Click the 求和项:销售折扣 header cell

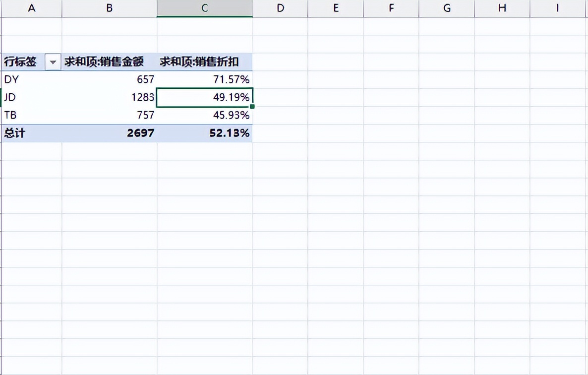205,62
